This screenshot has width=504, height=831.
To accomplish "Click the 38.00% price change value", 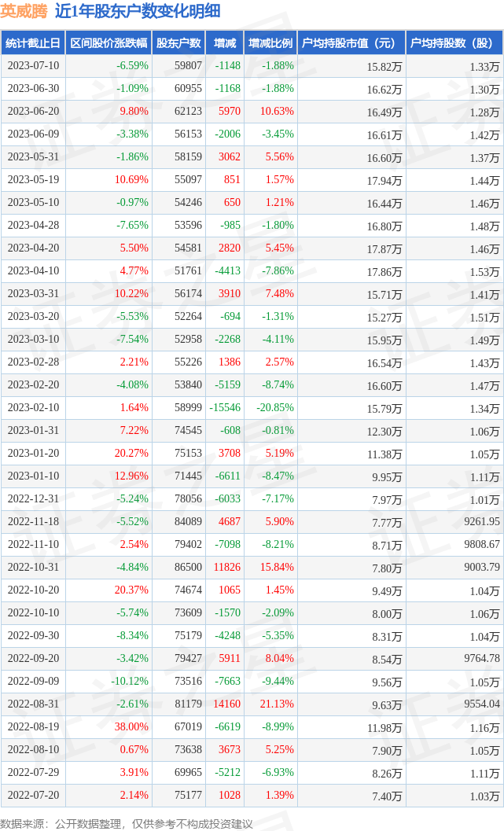I will (131, 728).
